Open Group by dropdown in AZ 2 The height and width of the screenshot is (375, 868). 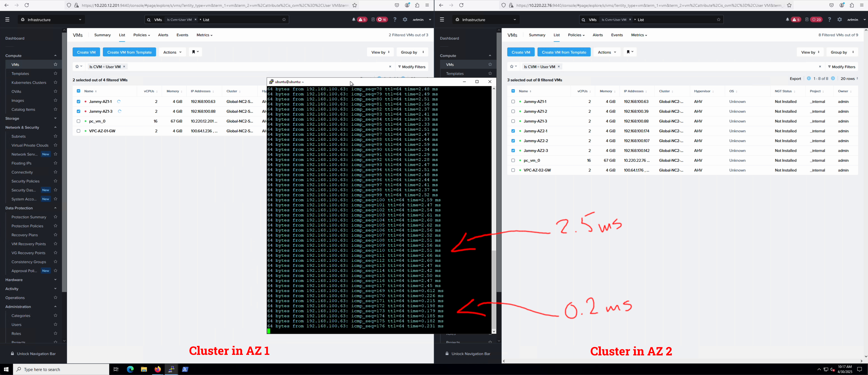(842, 52)
